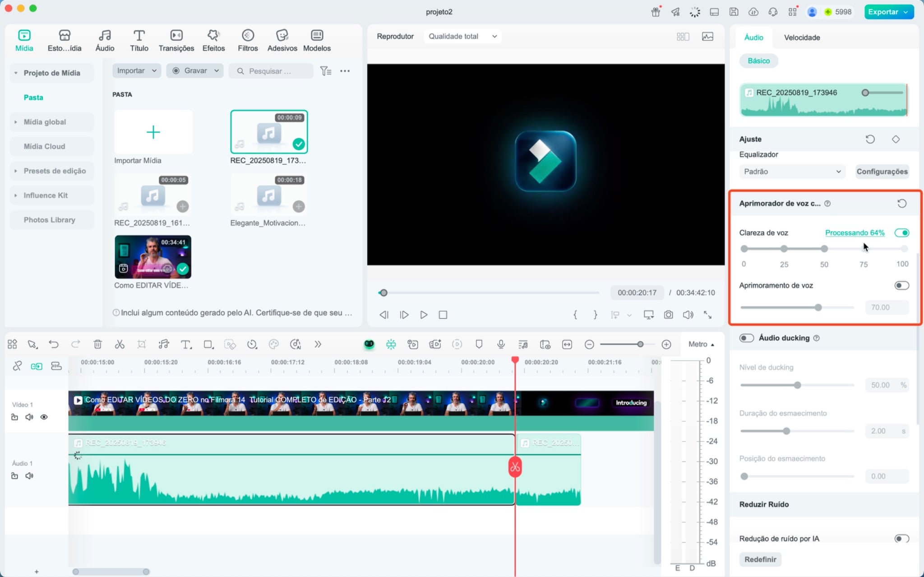Stop the preview playback
This screenshot has height=577, width=924.
[x=443, y=315]
